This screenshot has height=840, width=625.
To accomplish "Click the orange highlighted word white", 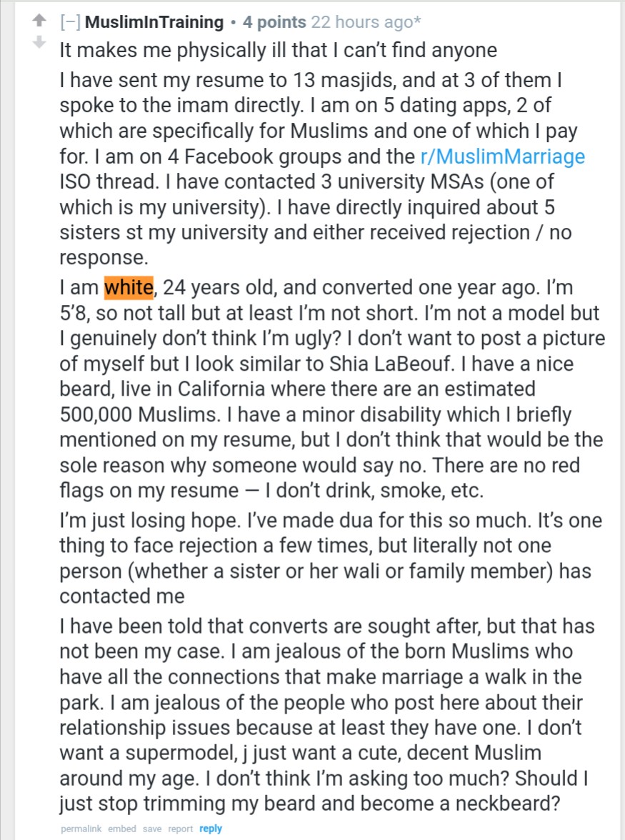I will (x=129, y=287).
